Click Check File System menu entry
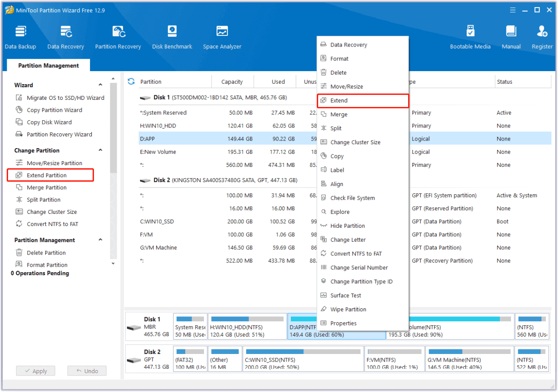This screenshot has height=392, width=558. tap(363, 198)
